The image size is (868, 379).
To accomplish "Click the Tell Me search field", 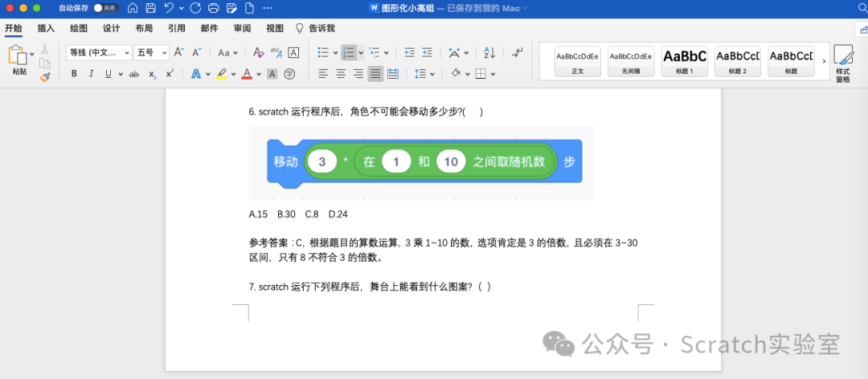I will pos(316,29).
